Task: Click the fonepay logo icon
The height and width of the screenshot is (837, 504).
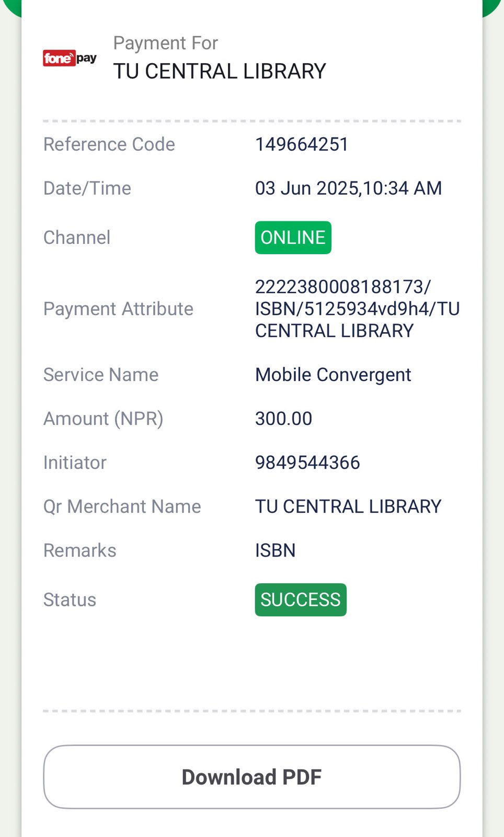Action: [70, 58]
